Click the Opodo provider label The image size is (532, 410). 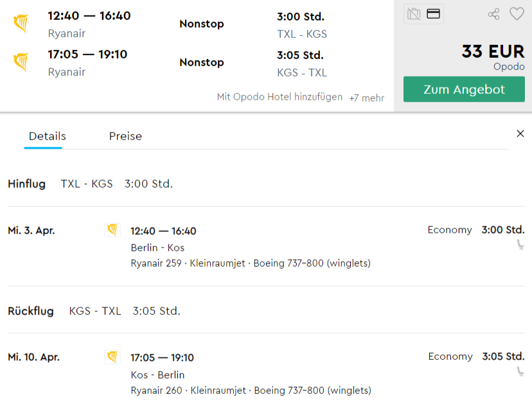509,66
